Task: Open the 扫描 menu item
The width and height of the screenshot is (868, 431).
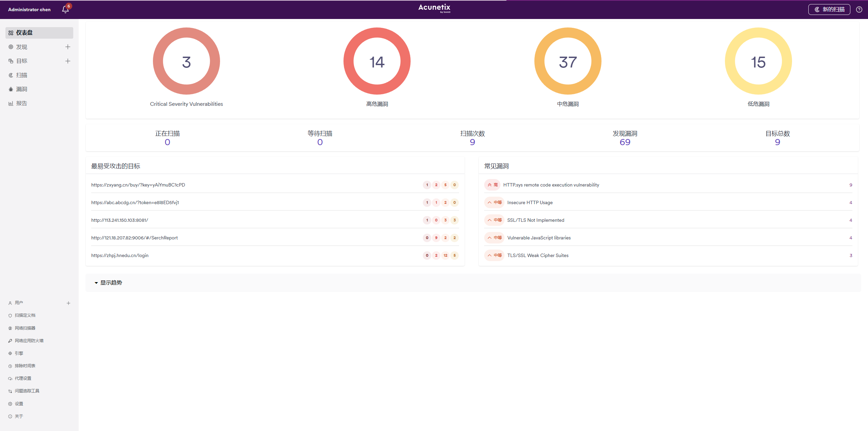Action: 22,75
